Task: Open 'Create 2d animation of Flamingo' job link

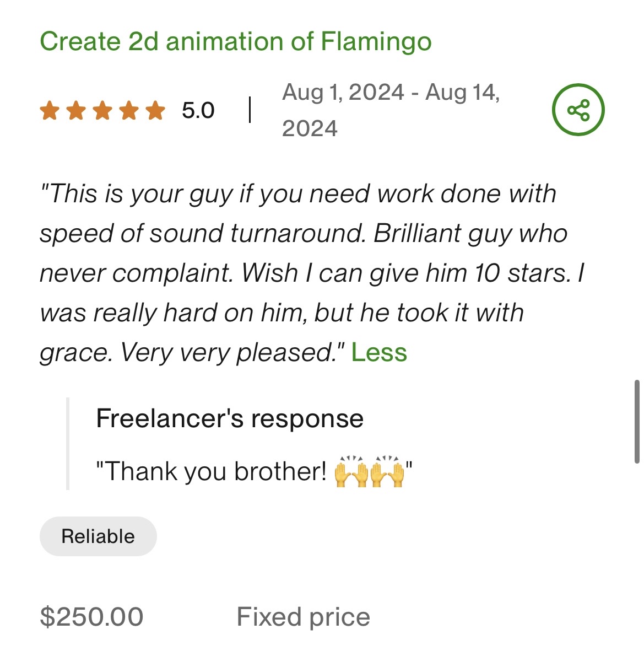Action: point(235,42)
